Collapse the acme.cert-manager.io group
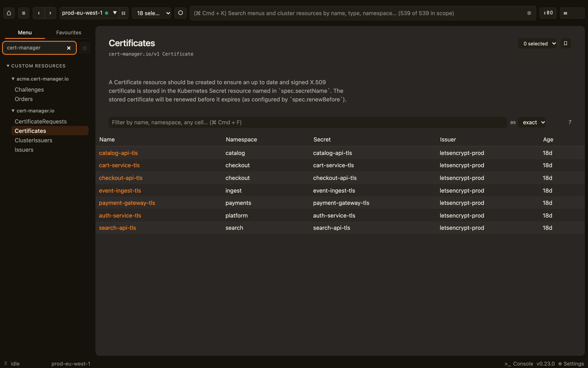Viewport: 588px width, 368px height. [x=40, y=79]
